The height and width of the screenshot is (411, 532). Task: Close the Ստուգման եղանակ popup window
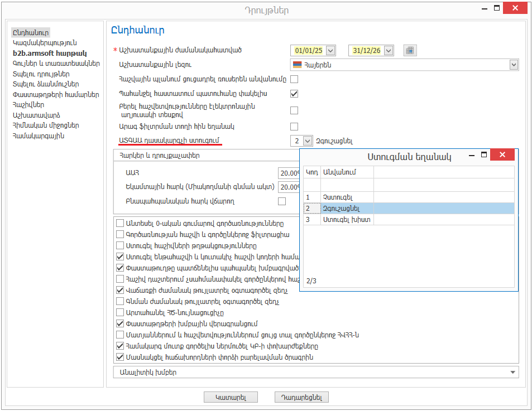[x=502, y=155]
